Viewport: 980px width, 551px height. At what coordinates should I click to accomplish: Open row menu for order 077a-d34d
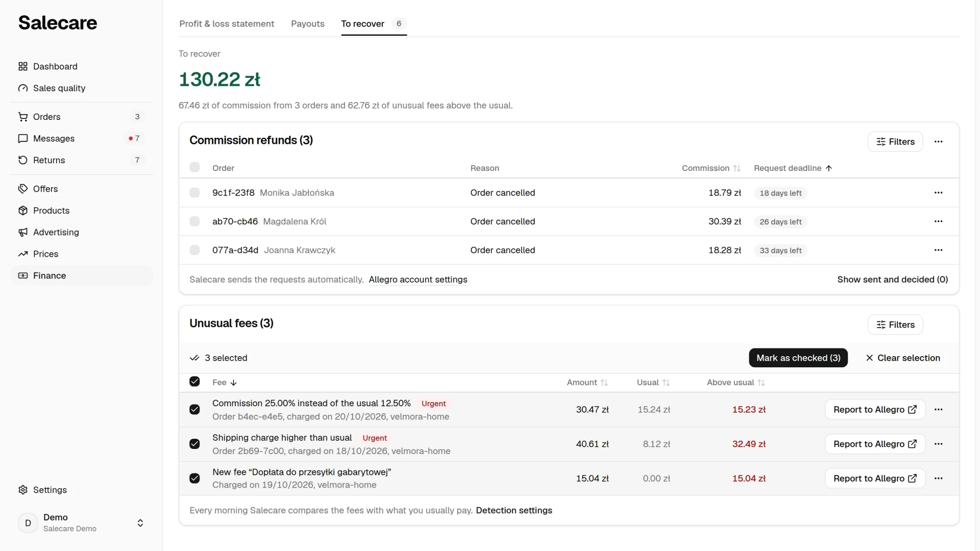938,250
